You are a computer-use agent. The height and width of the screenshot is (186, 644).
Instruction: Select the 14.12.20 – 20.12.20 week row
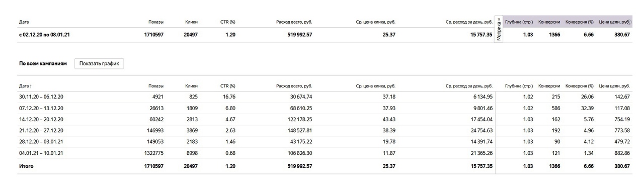325,119
